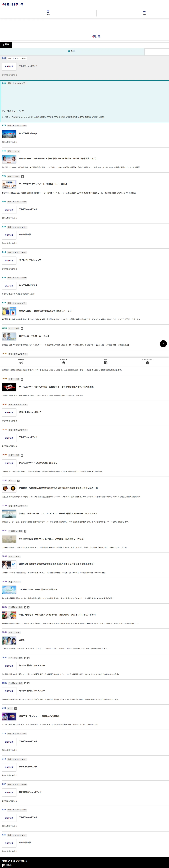
Task: Open 記事 in bottom navigation
Action: [106, 362]
